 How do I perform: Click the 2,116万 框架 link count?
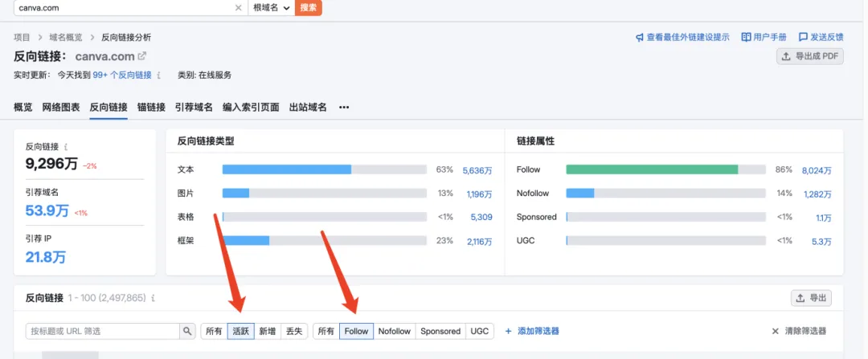click(x=479, y=241)
